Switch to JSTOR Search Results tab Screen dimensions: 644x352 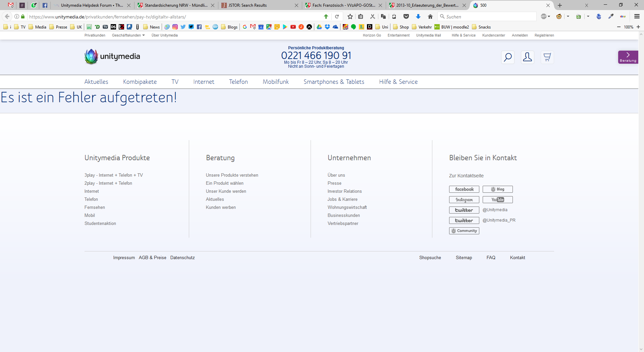pyautogui.click(x=248, y=5)
